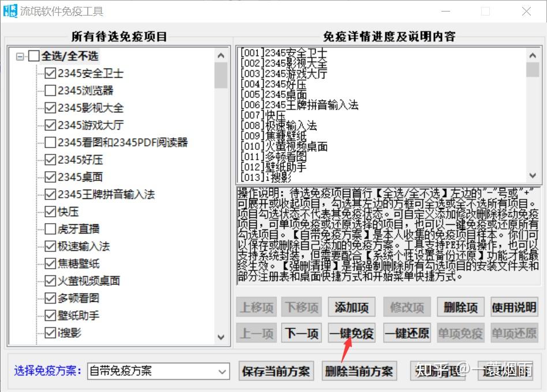
Task: Click the details list scrollbar thumb
Action: pyautogui.click(x=533, y=69)
